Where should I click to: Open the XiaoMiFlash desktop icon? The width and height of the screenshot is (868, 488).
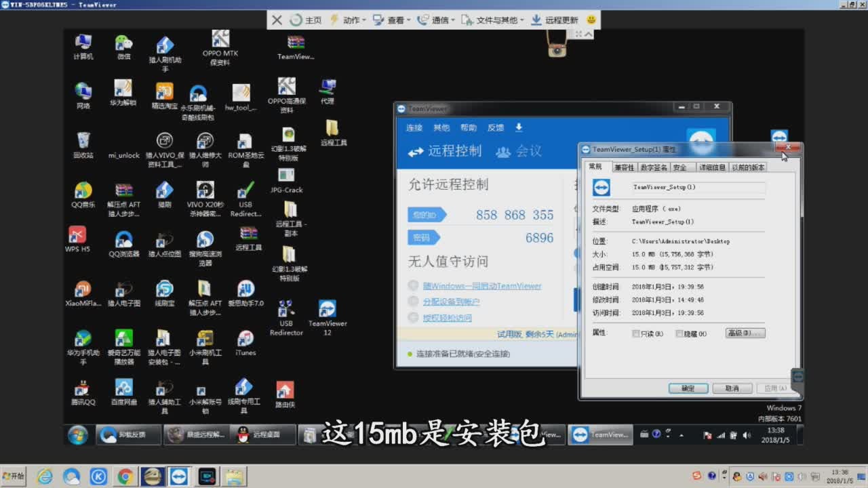click(83, 293)
